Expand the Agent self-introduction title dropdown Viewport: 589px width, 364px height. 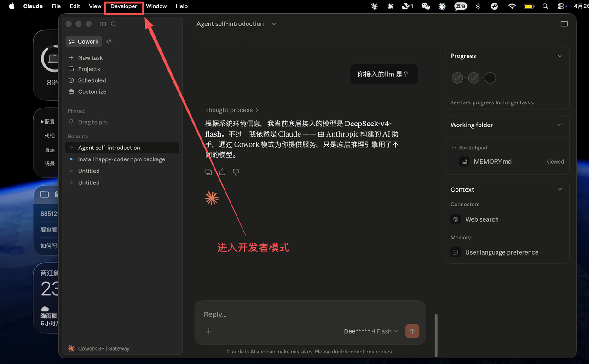click(x=274, y=24)
